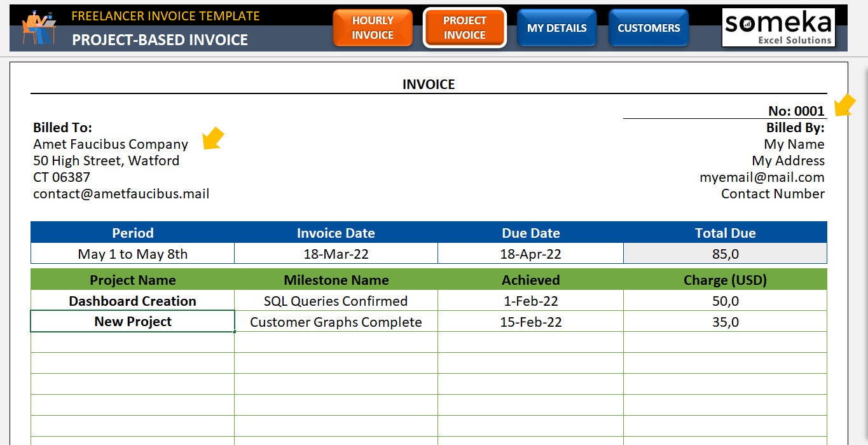
Task: Click the Charge (USD) column header
Action: click(x=725, y=280)
